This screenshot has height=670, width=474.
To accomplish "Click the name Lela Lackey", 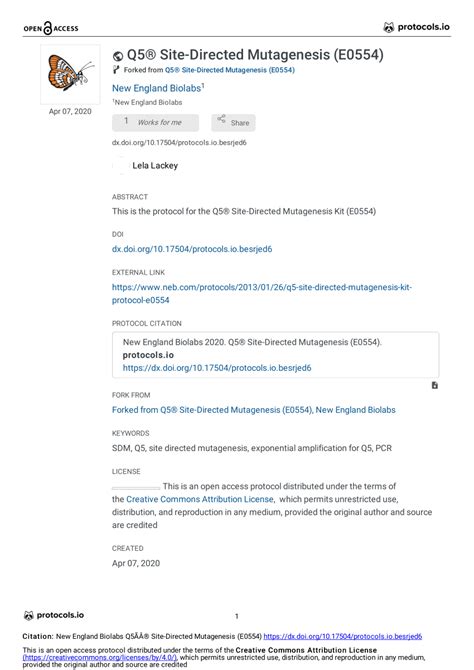I will 155,165.
